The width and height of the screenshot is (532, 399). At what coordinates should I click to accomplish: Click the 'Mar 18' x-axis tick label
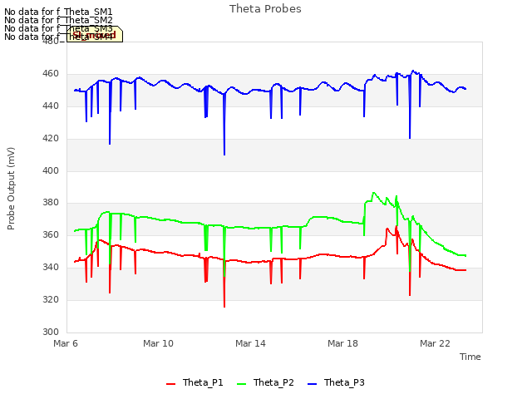[x=342, y=343]
